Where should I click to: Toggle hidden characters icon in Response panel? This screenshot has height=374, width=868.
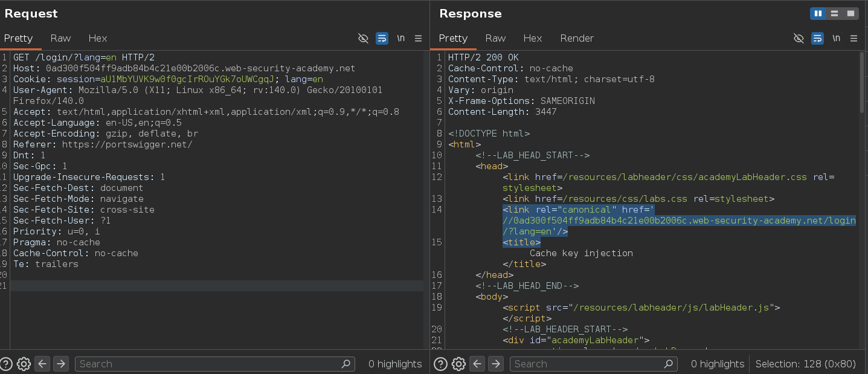799,38
